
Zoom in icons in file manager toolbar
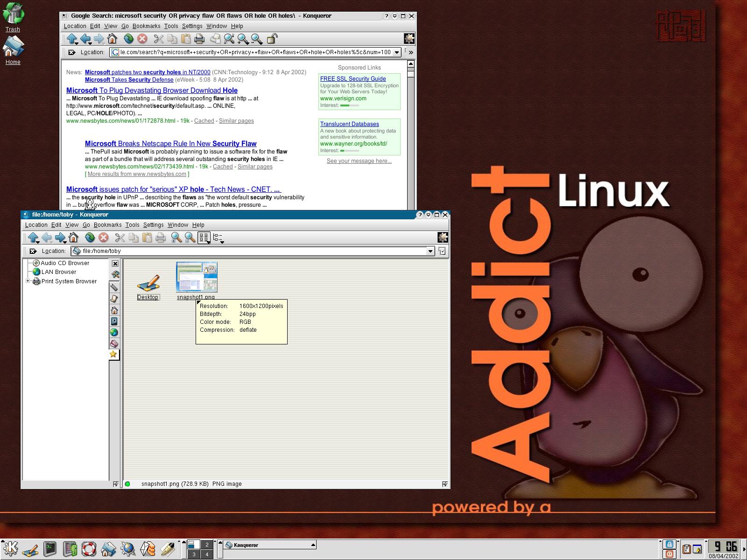click(176, 238)
